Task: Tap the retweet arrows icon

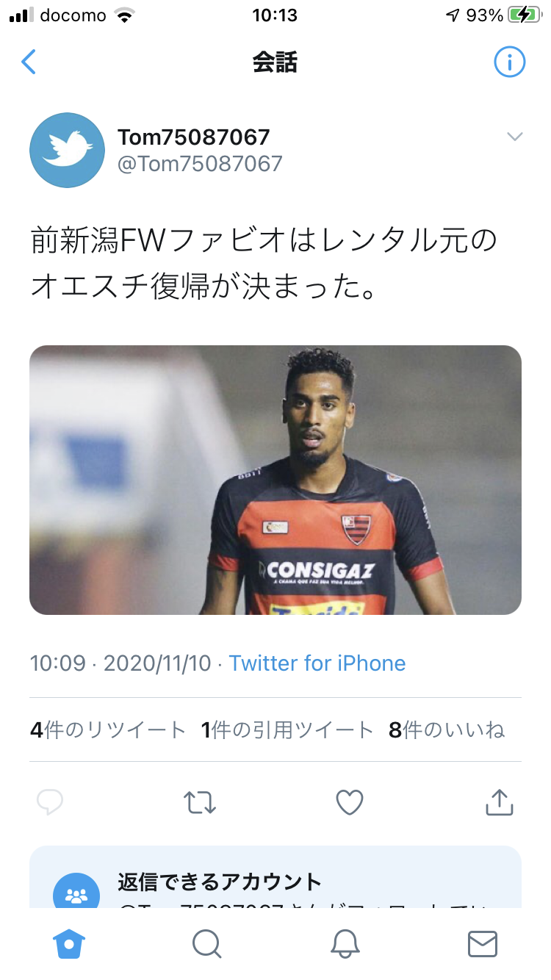Action: point(200,802)
